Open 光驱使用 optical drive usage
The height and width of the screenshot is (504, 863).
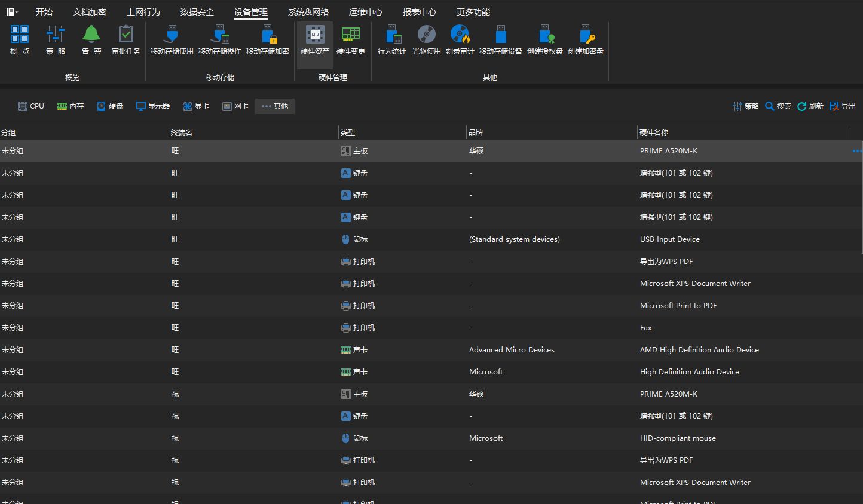[x=427, y=40]
